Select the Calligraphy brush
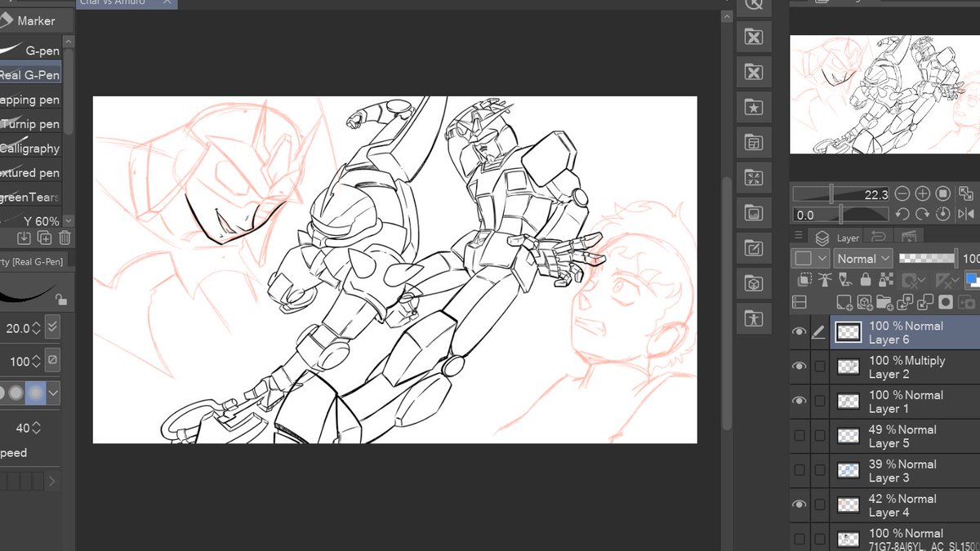 (x=30, y=149)
